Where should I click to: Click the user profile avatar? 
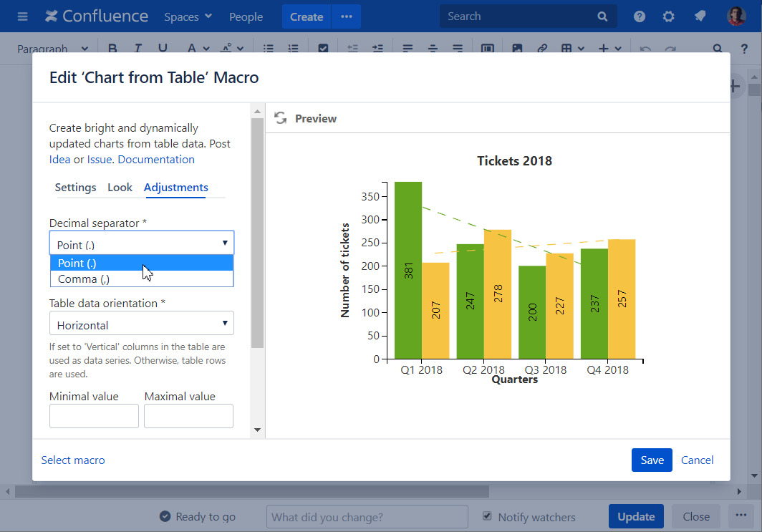coord(736,16)
